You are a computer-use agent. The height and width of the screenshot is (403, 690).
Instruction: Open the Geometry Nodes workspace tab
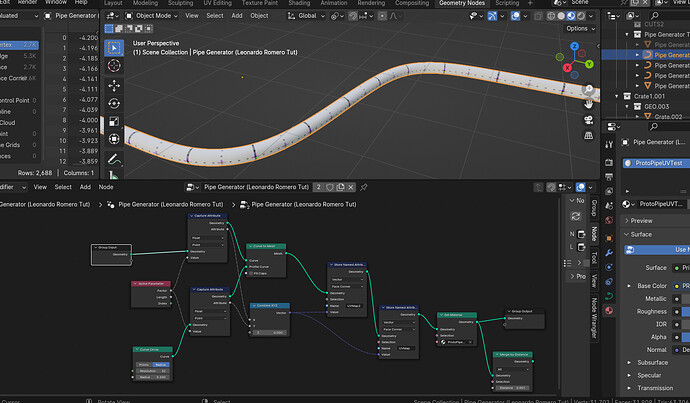[462, 3]
